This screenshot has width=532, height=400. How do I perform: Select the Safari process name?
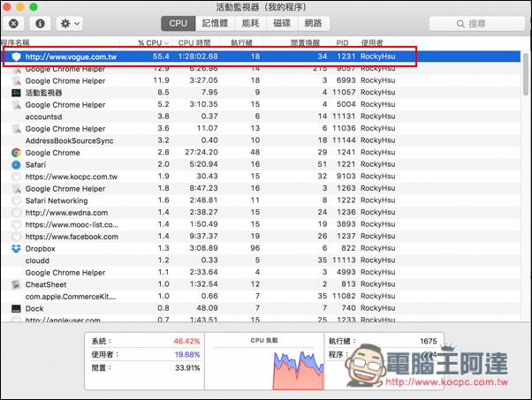(x=35, y=165)
